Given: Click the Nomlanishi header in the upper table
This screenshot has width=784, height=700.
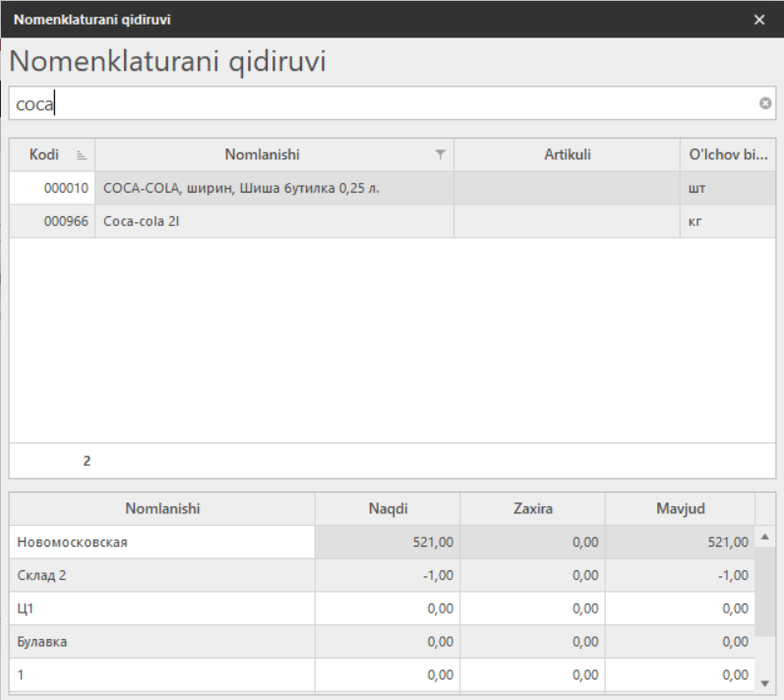Looking at the screenshot, I should tap(274, 155).
